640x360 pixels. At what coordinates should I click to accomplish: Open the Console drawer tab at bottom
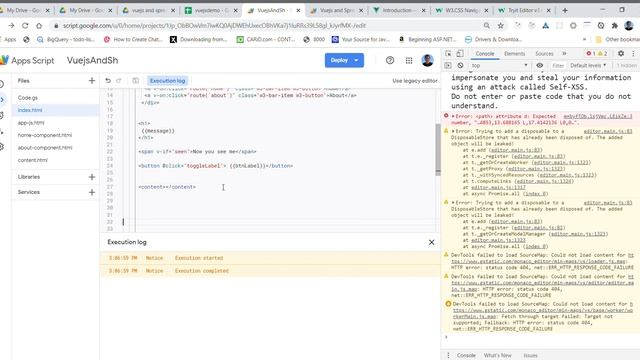[466, 356]
